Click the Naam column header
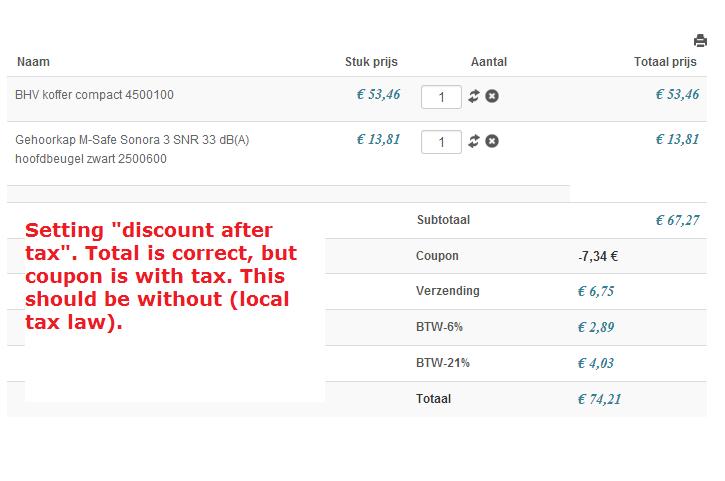This screenshot has height=481, width=725. tap(33, 62)
